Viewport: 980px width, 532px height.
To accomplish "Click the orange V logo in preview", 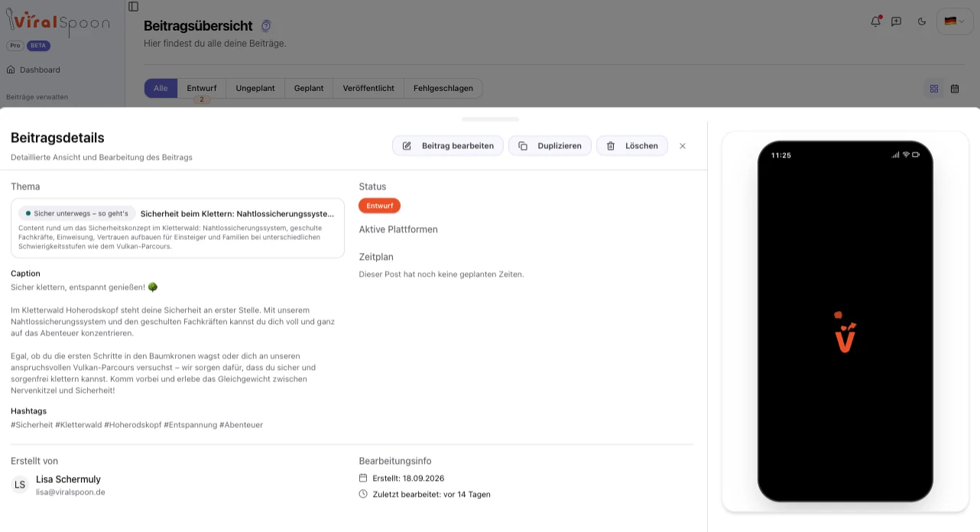I will 845,332.
